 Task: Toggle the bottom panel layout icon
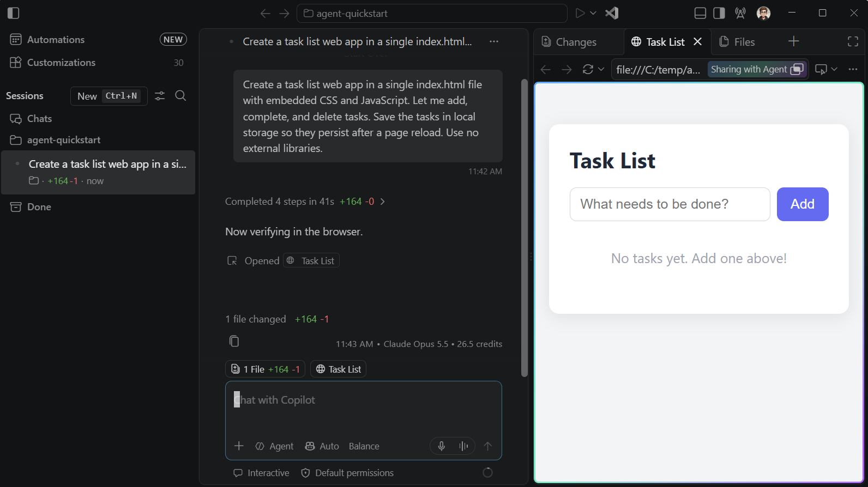pos(701,13)
